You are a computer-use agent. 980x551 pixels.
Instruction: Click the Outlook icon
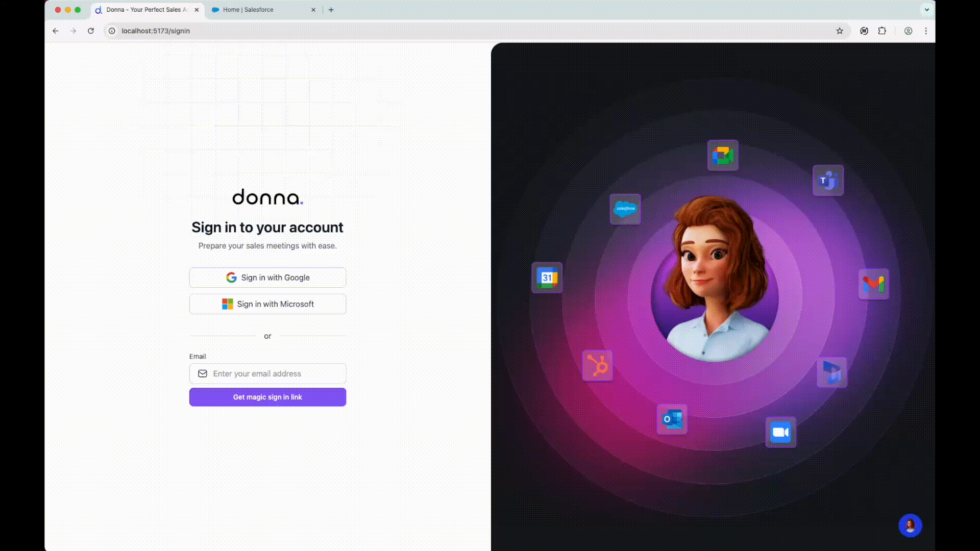pyautogui.click(x=672, y=419)
